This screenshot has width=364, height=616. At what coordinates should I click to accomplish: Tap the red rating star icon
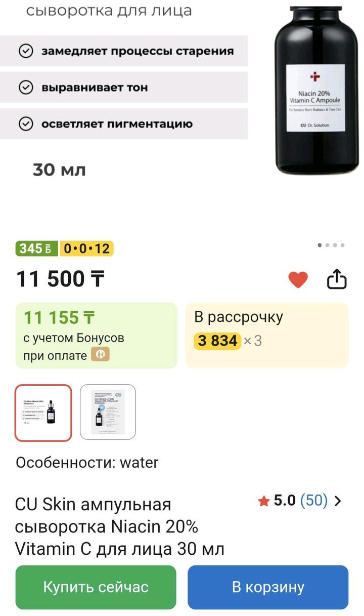[x=263, y=501]
